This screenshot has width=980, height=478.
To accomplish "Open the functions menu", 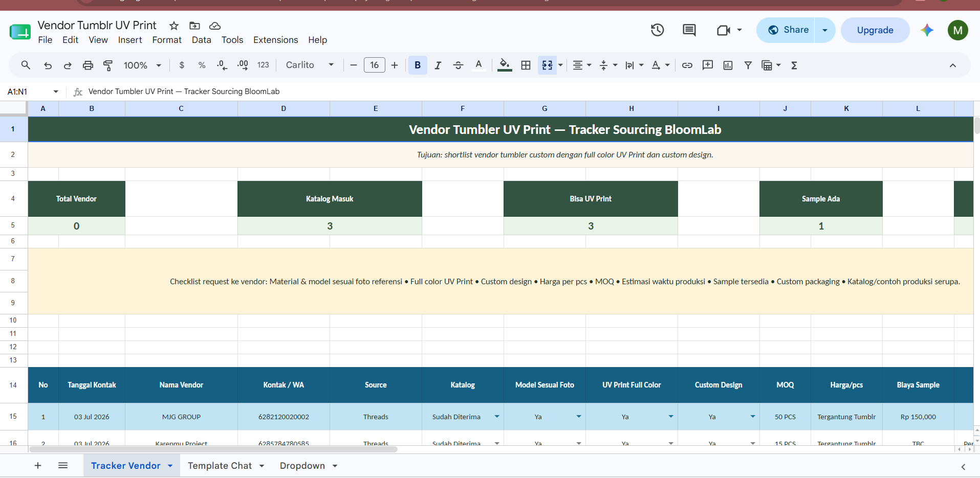I will point(794,65).
